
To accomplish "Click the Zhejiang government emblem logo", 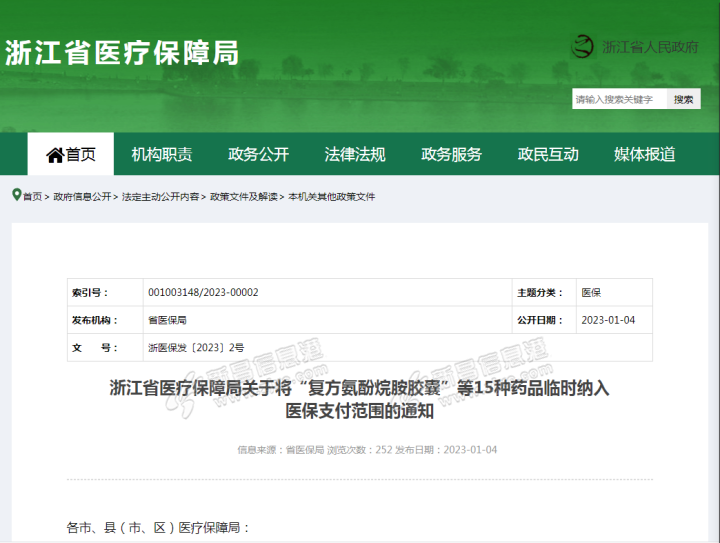I will pos(582,47).
